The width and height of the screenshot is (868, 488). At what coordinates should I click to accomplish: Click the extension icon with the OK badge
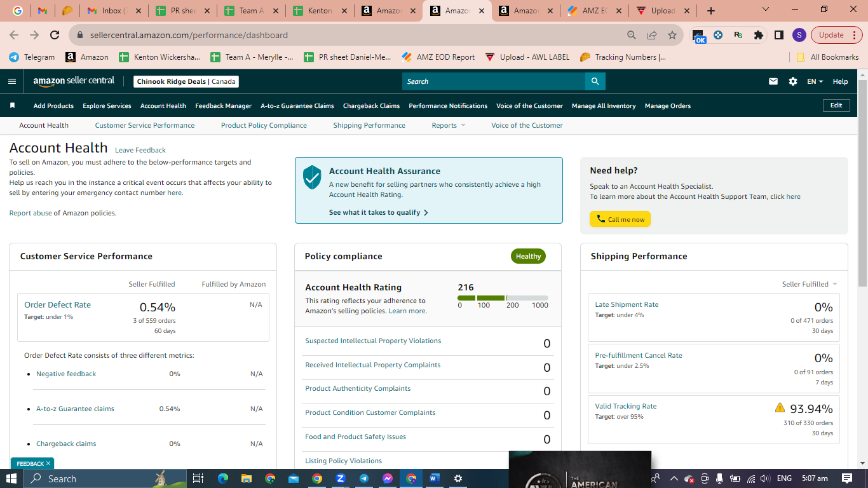[698, 36]
